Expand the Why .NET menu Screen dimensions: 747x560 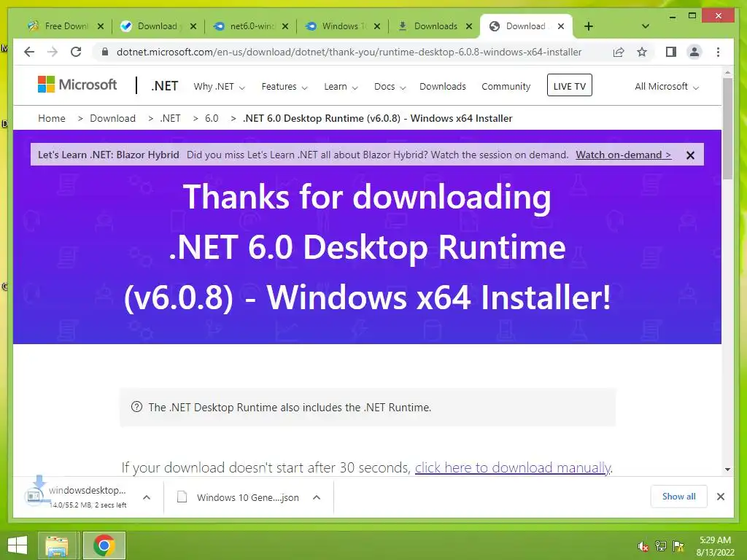click(x=219, y=87)
